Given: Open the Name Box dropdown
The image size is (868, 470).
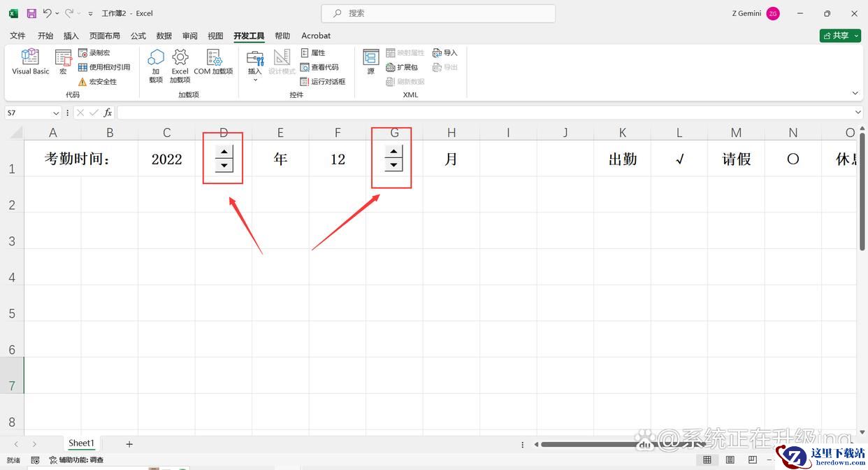Looking at the screenshot, I should (x=56, y=113).
